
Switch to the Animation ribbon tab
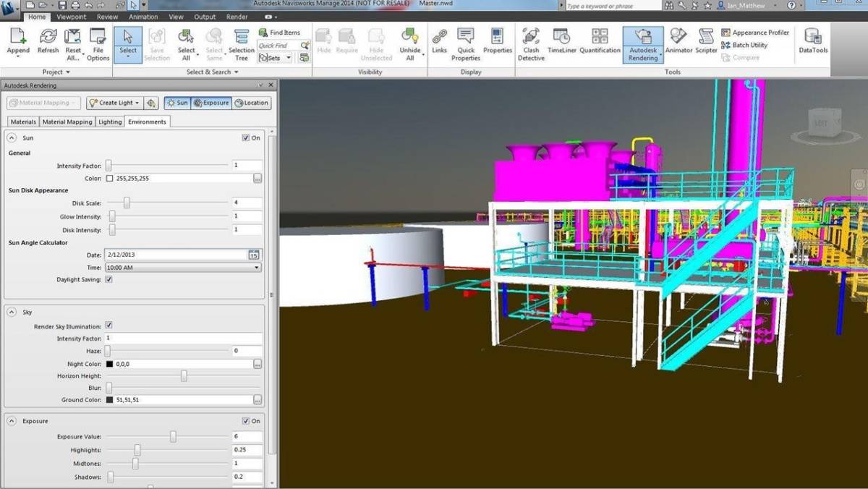[x=143, y=17]
